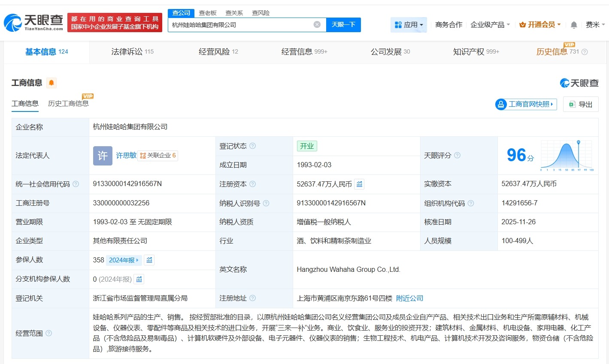This screenshot has width=609, height=364.
Task: Click the alert bell beside 工商信息 heading
Action: coord(52,82)
